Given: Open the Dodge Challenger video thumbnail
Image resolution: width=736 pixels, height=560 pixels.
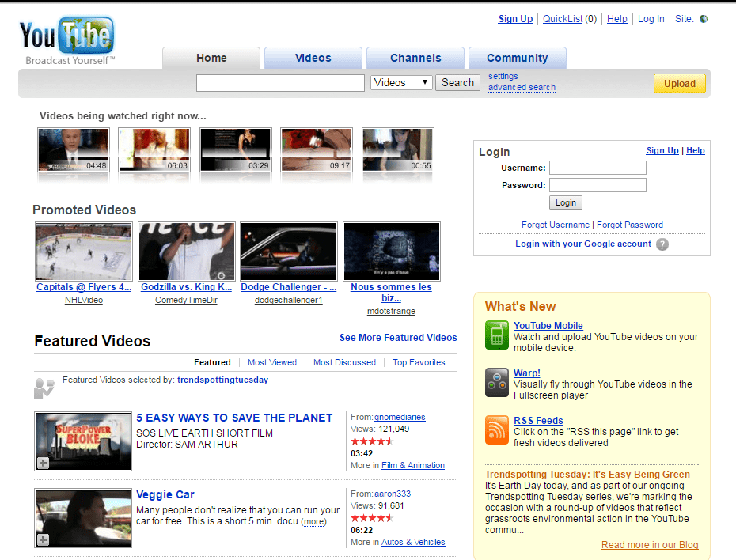Looking at the screenshot, I should 289,252.
